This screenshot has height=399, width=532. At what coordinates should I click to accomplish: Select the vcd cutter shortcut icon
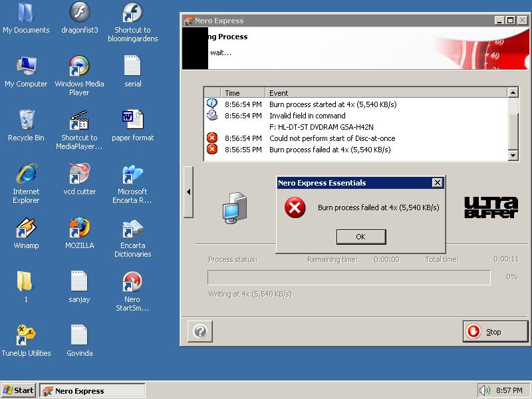[79, 180]
